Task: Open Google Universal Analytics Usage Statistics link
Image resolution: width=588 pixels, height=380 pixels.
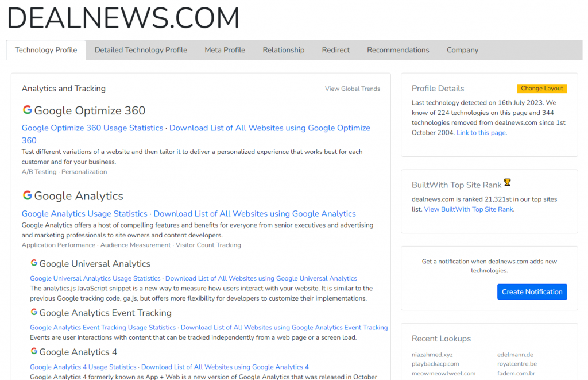Action: pyautogui.click(x=95, y=278)
